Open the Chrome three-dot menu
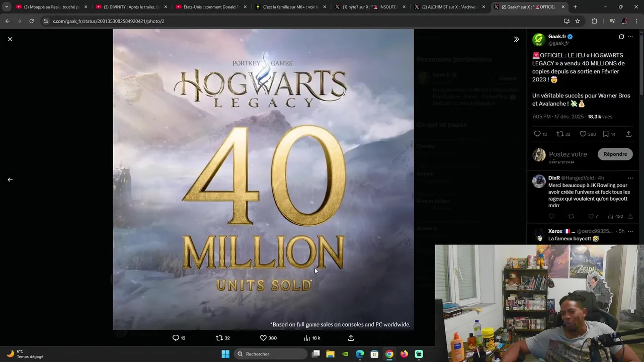Viewport: 644px width, 362px height. [x=636, y=21]
